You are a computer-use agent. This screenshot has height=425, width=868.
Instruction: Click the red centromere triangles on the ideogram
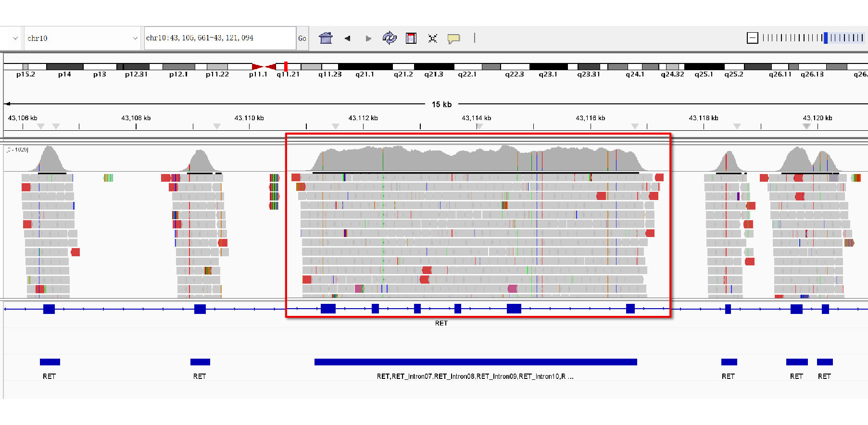(x=264, y=67)
